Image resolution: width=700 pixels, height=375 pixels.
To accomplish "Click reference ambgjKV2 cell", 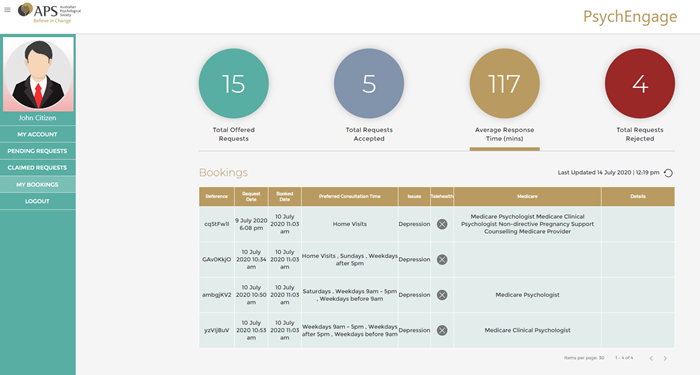I will tap(217, 295).
